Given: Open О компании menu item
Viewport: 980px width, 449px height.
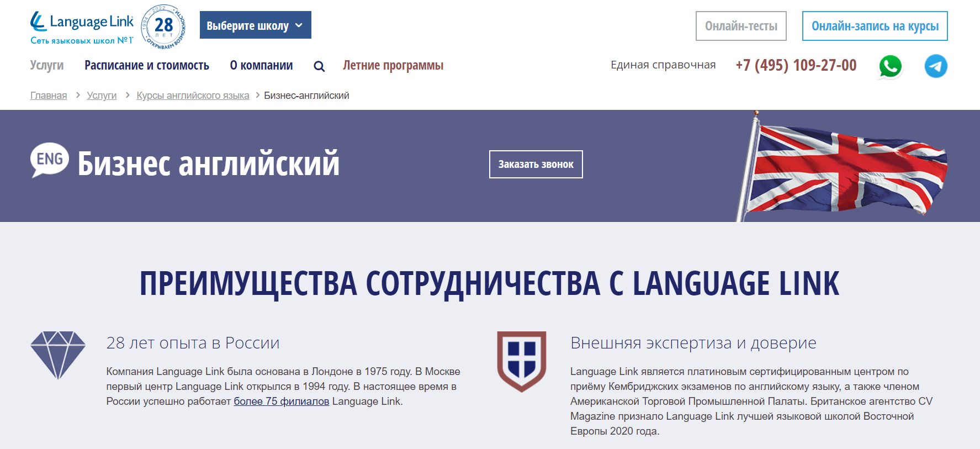Looking at the screenshot, I should (x=262, y=65).
